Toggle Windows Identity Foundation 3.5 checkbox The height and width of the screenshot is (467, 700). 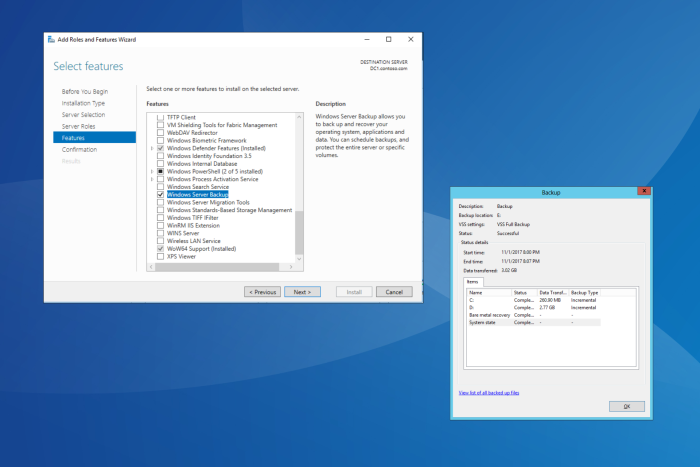coord(160,156)
